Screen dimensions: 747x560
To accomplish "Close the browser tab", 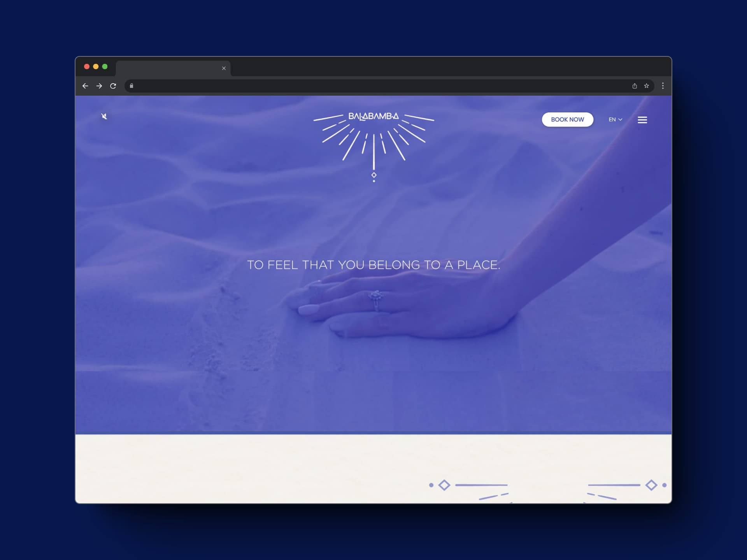I will click(224, 68).
